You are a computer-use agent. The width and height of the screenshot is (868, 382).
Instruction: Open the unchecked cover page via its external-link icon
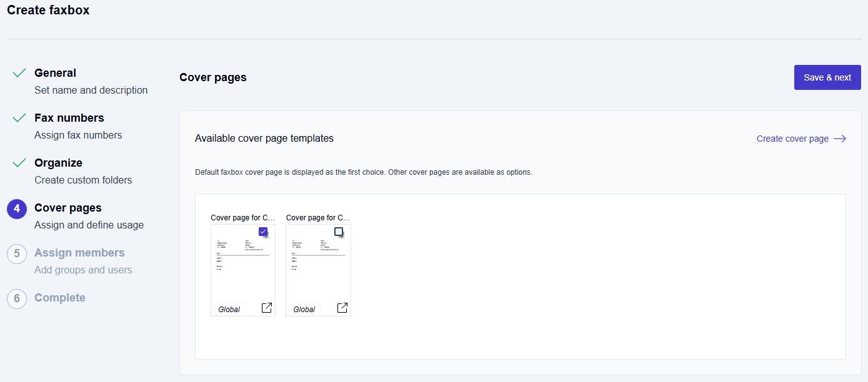pos(342,308)
